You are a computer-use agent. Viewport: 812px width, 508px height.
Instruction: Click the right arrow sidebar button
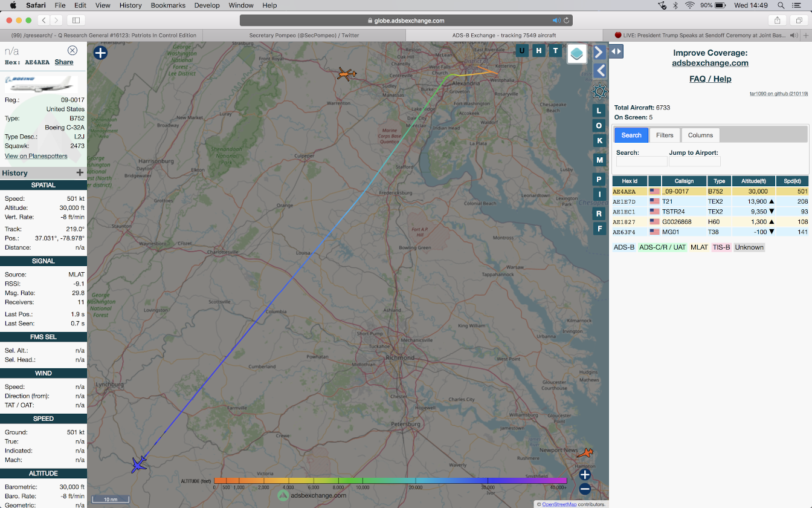tap(599, 51)
